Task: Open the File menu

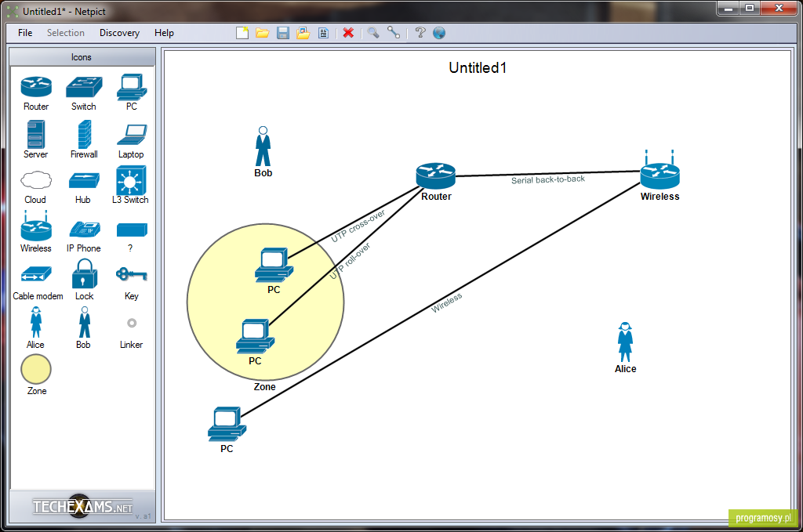Action: pos(25,33)
